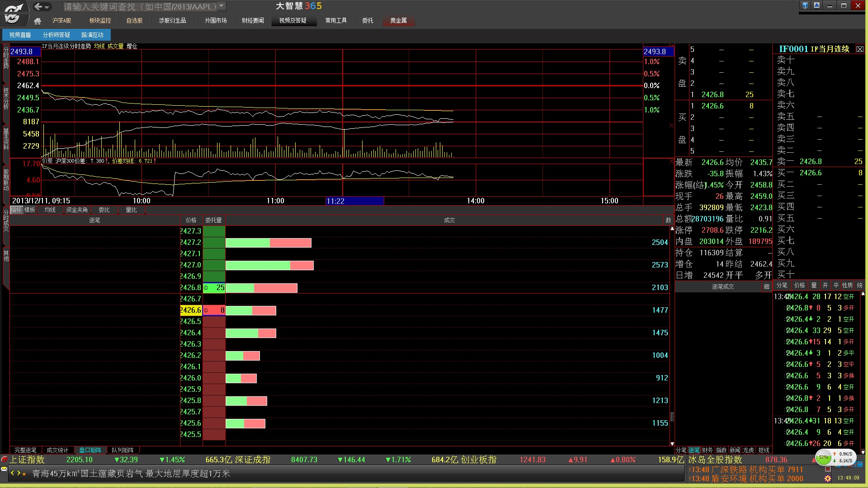Image resolution: width=868 pixels, height=488 pixels.
Task: Open the 财经要闻 menu
Action: pyautogui.click(x=253, y=21)
